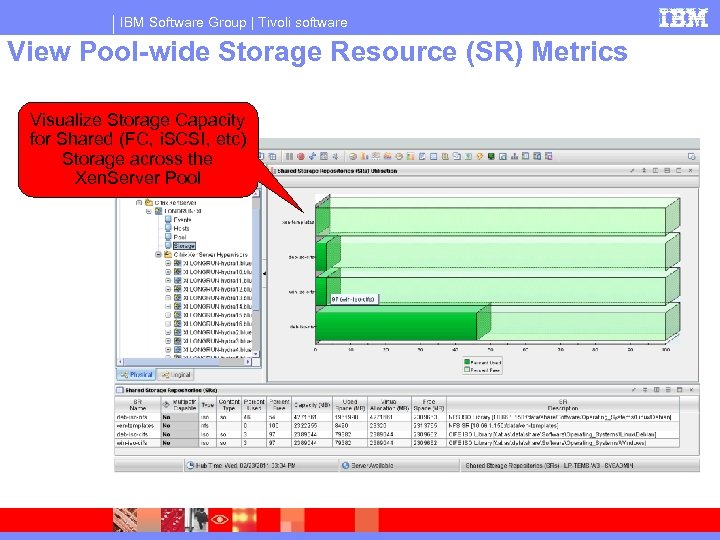Collapse the LONGRUN pool node
Screen dimensions: 720x540
(149, 211)
